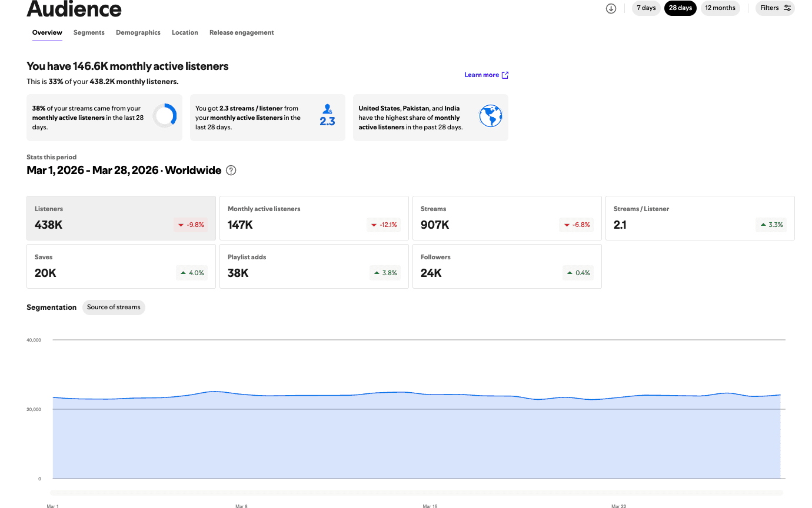Click the Mar 15 label on the chart axis
The height and width of the screenshot is (508, 812).
(430, 506)
